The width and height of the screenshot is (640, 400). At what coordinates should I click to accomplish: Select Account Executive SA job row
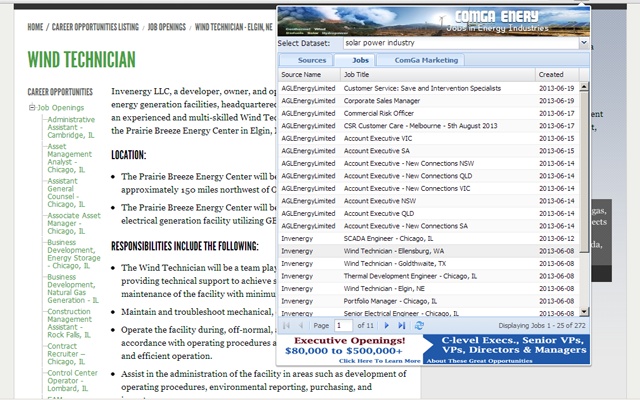tap(429, 151)
